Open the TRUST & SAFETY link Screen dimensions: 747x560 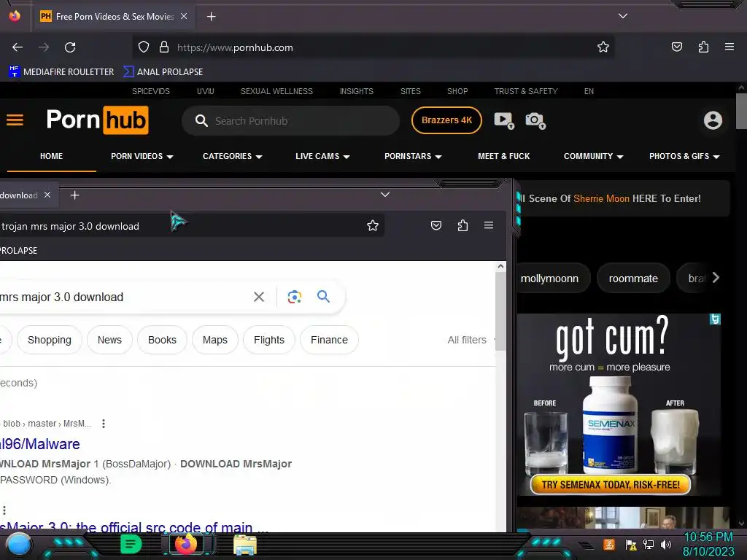point(525,91)
